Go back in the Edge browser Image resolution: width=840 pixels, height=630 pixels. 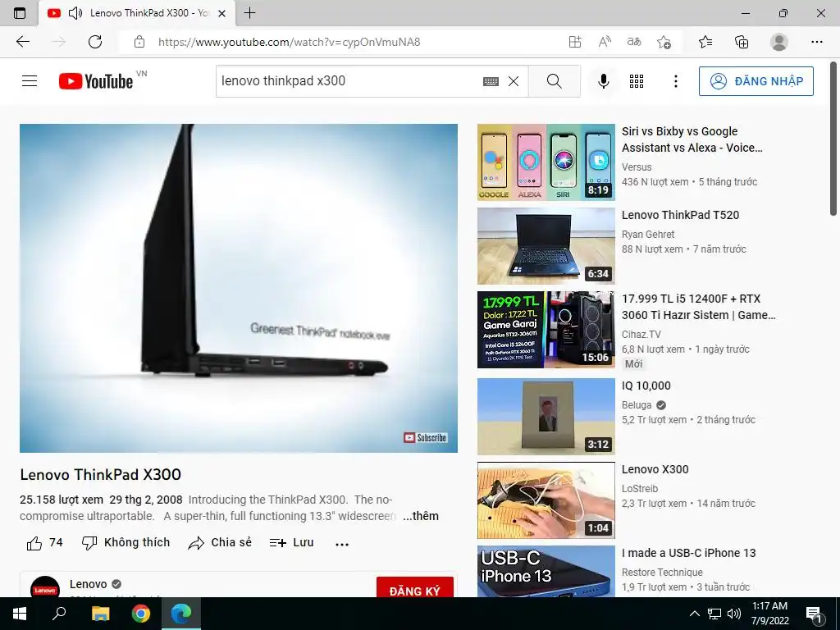[23, 42]
